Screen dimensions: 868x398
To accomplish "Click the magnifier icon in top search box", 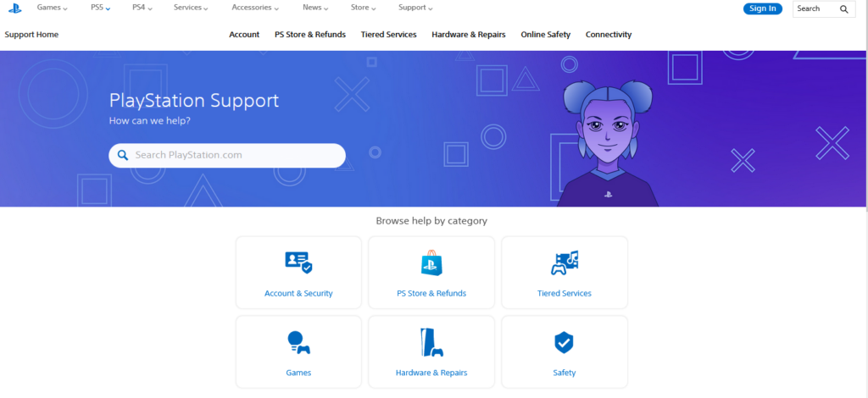I will coord(843,8).
